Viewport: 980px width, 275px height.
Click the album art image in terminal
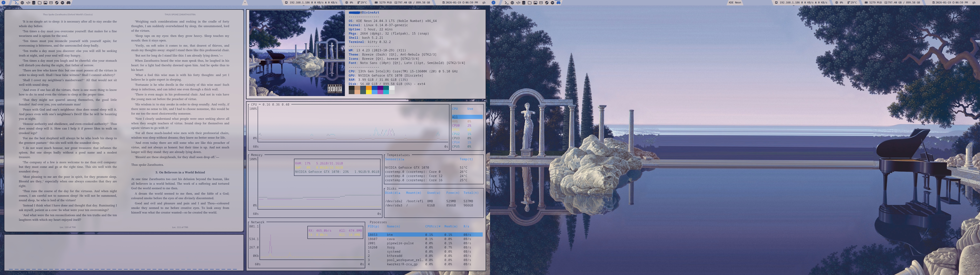(297, 53)
